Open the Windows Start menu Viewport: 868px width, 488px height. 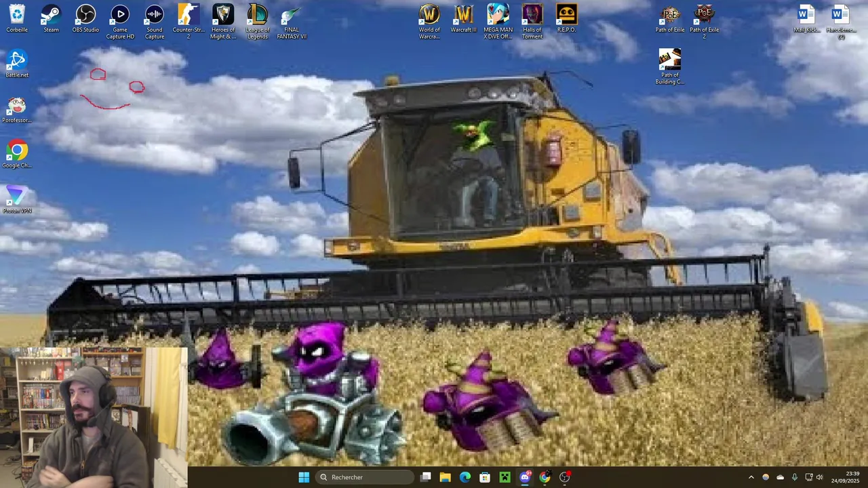(x=304, y=477)
